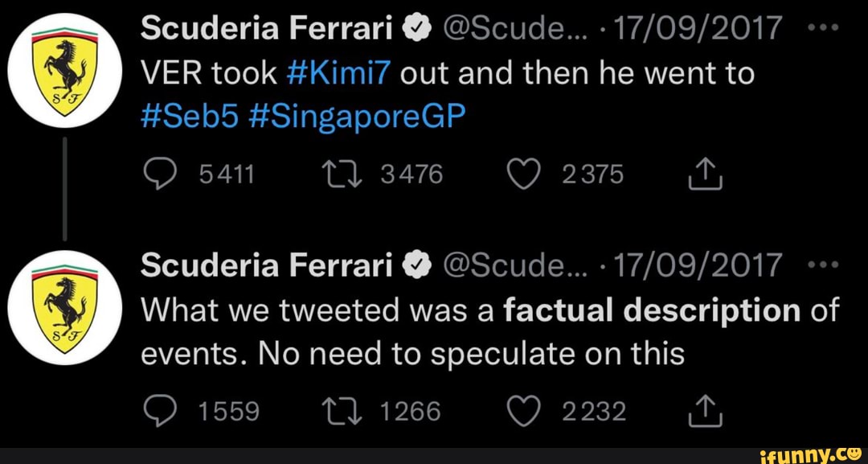Click the share icon on the second tweet
The image size is (868, 464).
click(705, 409)
